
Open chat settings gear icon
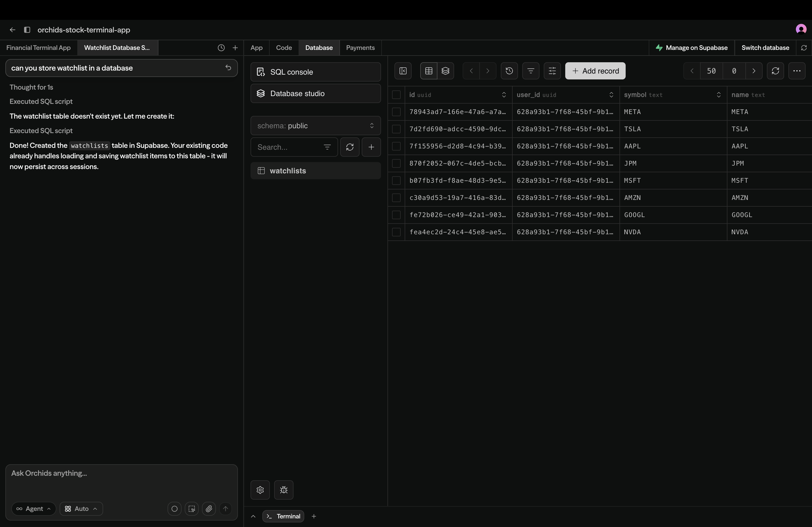260,490
